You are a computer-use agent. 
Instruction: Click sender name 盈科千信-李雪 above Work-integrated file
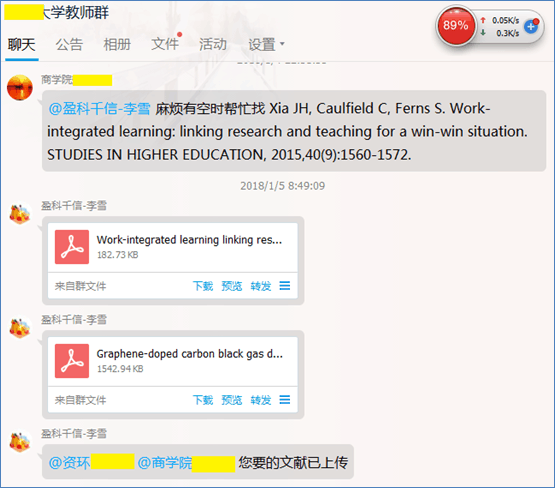pos(74,206)
